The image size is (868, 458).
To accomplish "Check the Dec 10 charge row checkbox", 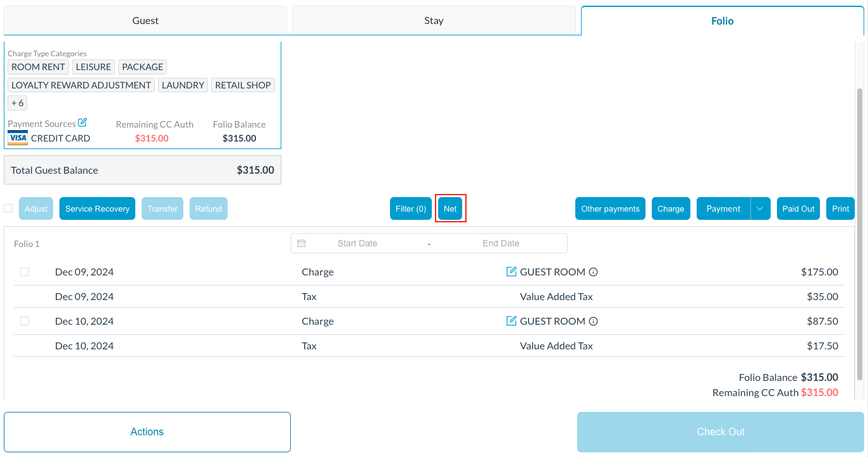I will tap(25, 321).
